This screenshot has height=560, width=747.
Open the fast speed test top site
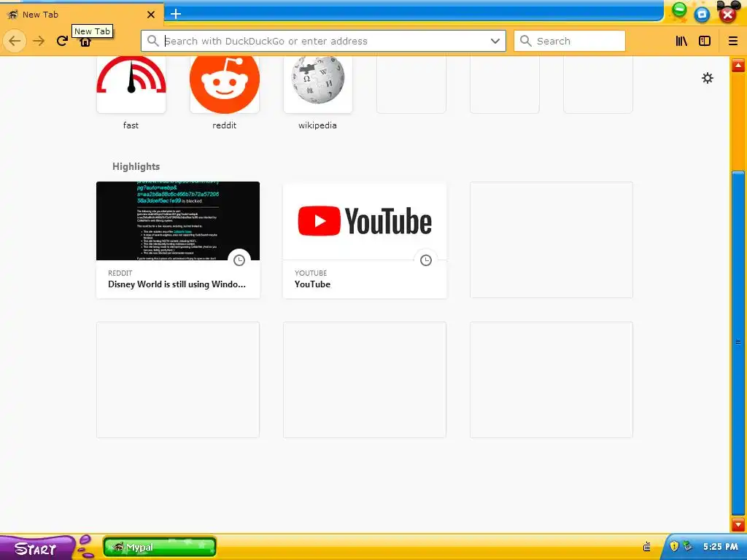(x=131, y=85)
